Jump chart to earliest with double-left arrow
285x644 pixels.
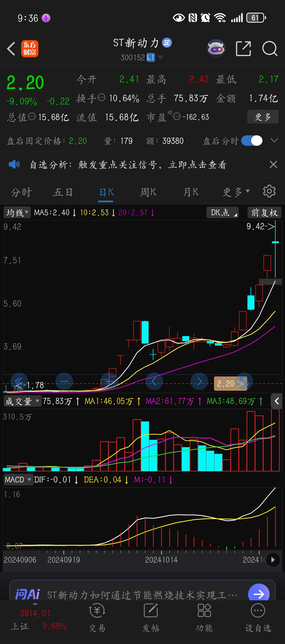tap(19, 381)
